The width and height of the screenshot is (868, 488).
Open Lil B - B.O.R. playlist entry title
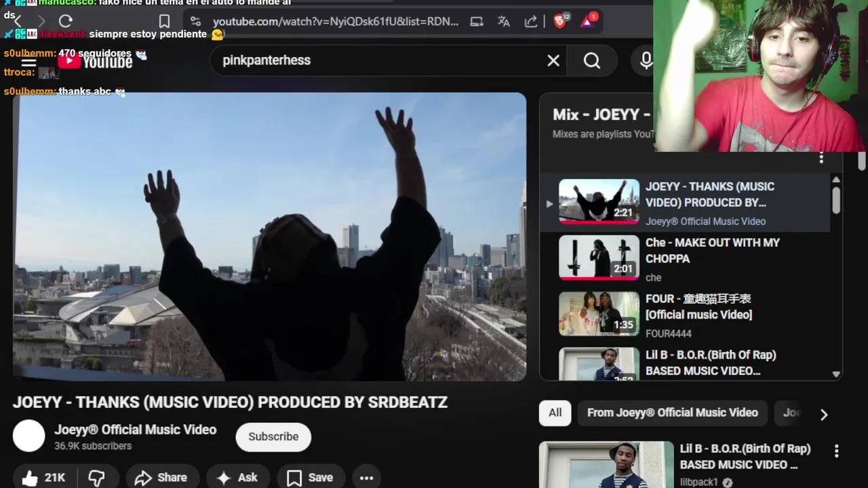(x=711, y=363)
